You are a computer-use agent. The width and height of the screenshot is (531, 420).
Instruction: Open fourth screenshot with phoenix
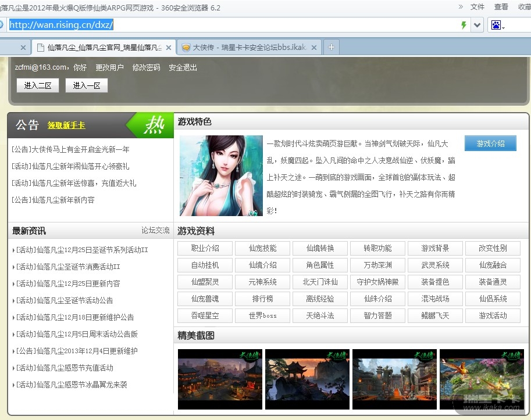(x=482, y=379)
